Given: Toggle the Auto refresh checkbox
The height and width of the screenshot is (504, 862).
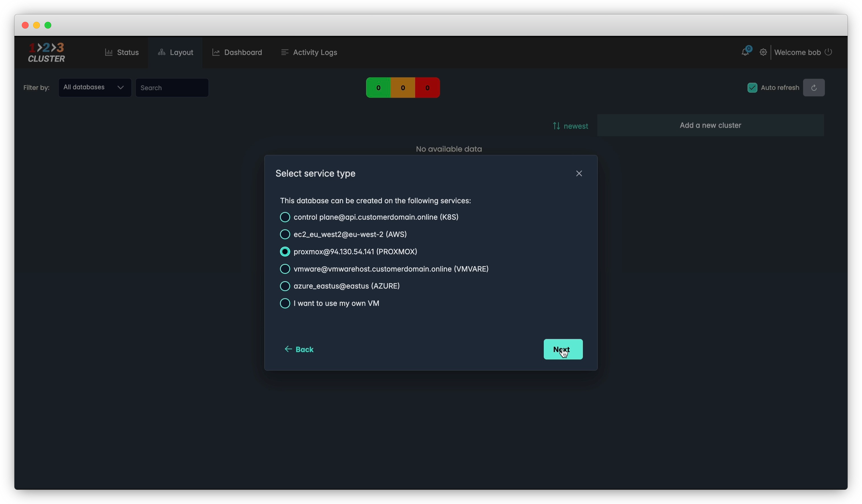Looking at the screenshot, I should 752,88.
